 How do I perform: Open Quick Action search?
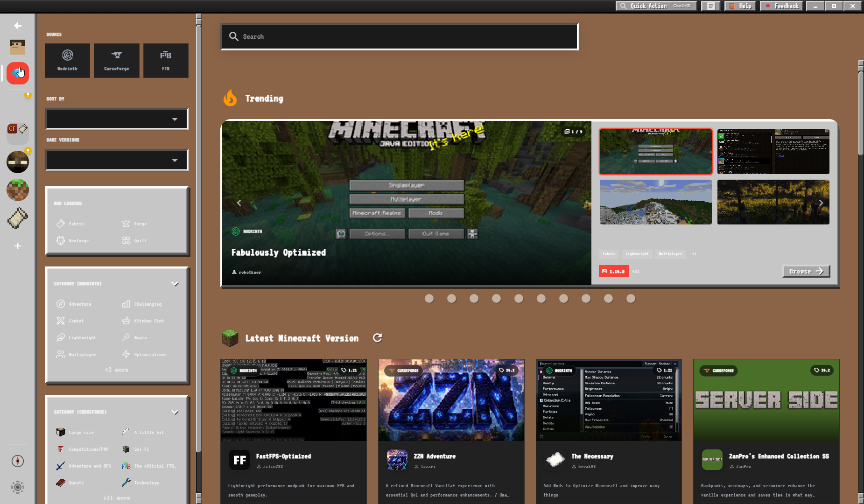[656, 6]
